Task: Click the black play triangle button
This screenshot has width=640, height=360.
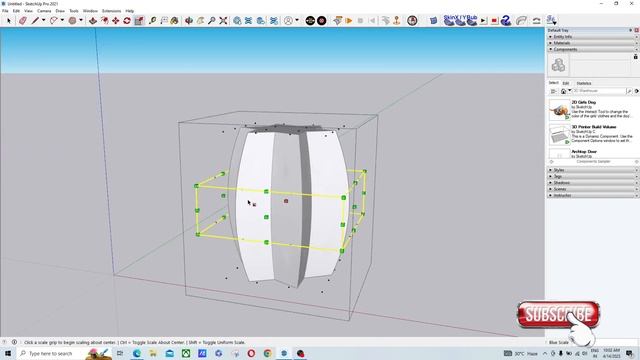Action: 483,20
